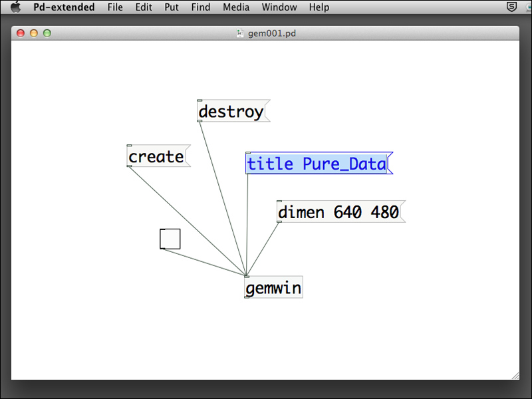This screenshot has height=399, width=532.
Task: Close the gem001.pd window
Action: click(21, 33)
